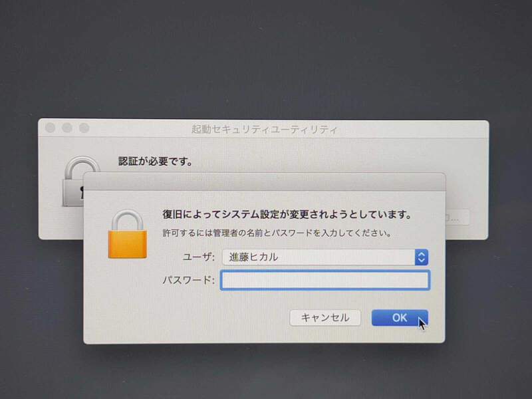532x399 pixels.
Task: Click the 認証が必要です。 heading
Action: click(x=156, y=161)
